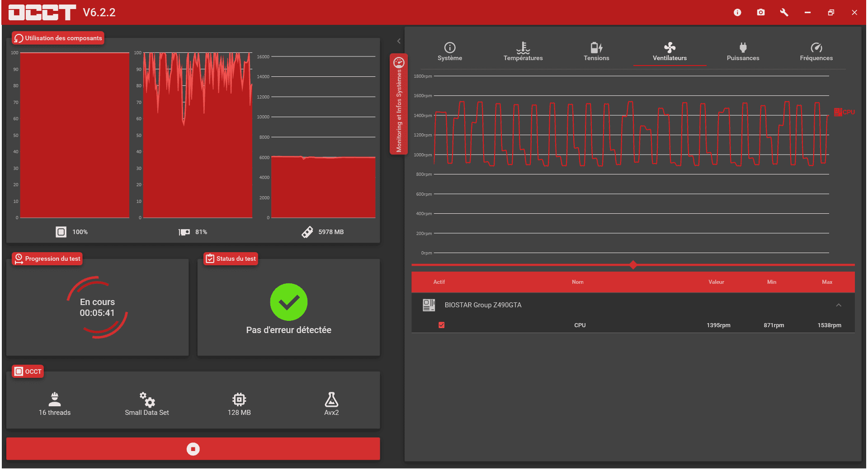
Task: Open settings via the wrench icon
Action: point(784,13)
